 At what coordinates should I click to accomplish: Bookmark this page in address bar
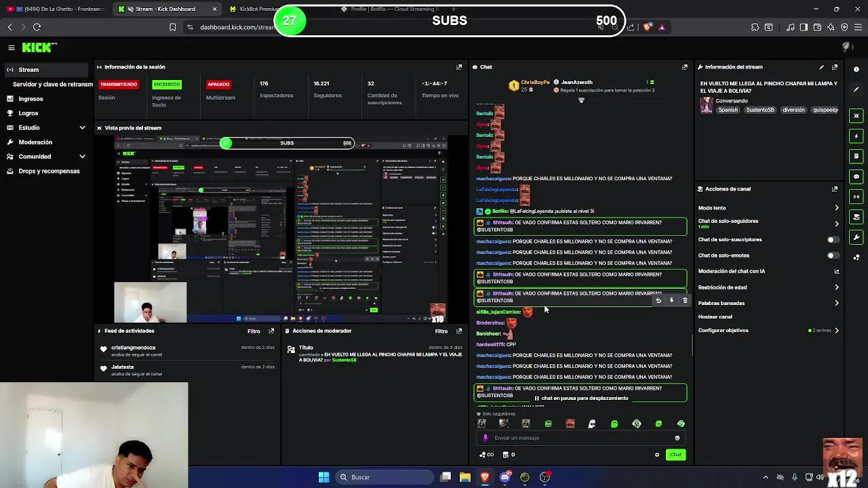172,27
